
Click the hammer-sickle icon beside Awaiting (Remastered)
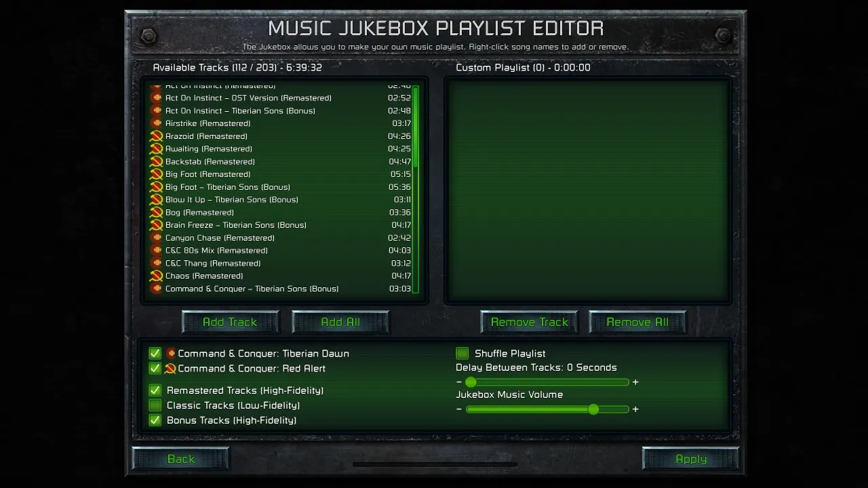(156, 149)
